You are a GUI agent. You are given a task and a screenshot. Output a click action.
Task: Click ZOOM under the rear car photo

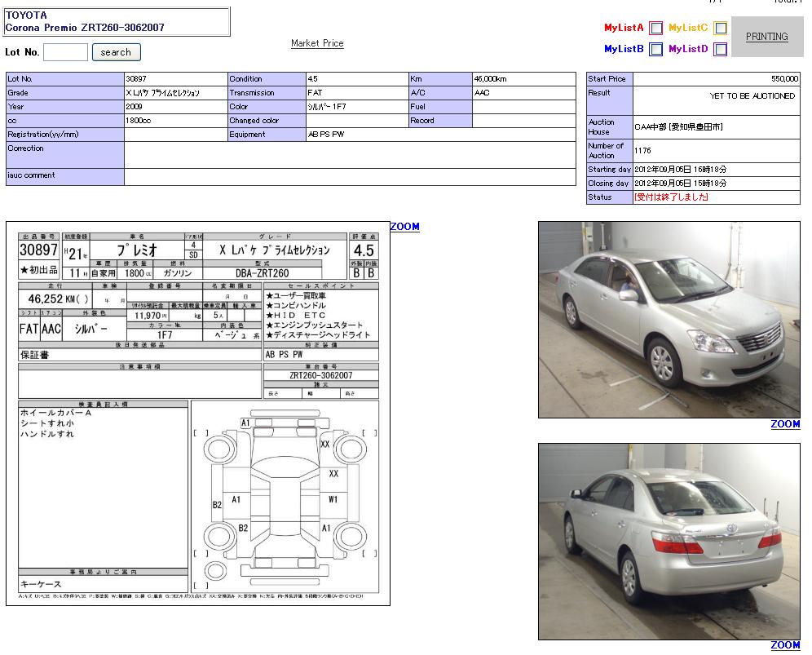(x=785, y=645)
